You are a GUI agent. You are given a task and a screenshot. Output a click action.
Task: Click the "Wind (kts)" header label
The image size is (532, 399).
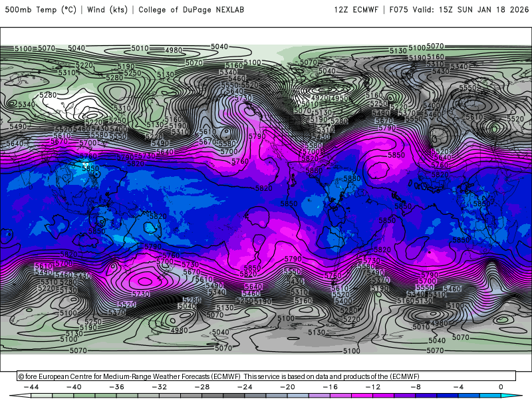[x=107, y=10]
